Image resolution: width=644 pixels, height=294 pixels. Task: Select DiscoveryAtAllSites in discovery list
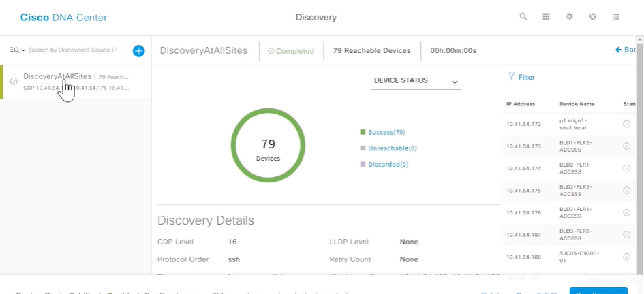point(76,82)
